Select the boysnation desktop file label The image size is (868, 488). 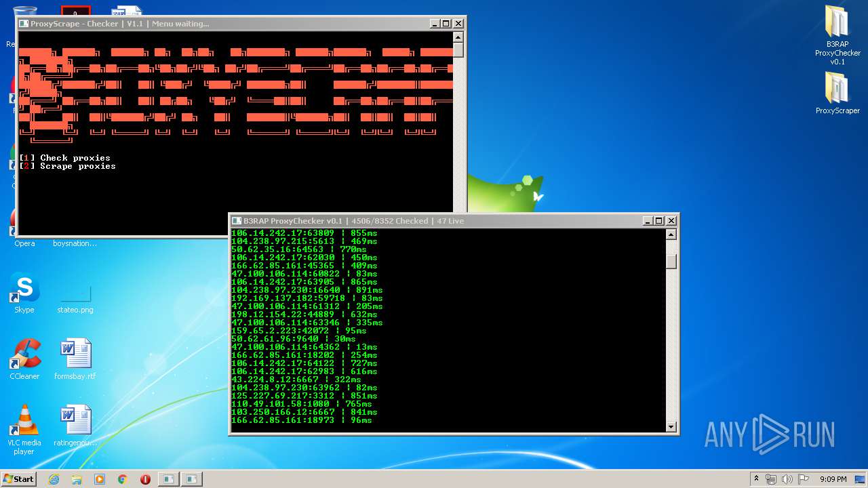click(x=75, y=243)
